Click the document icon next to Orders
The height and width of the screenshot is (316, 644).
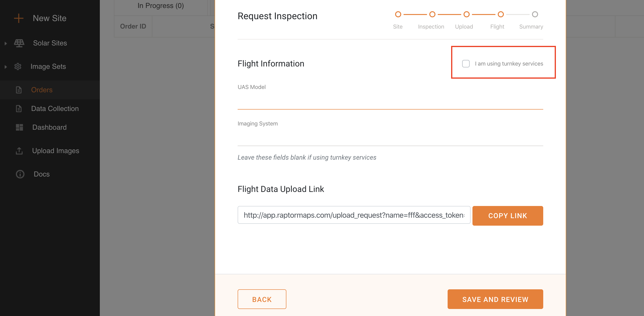[x=19, y=90]
